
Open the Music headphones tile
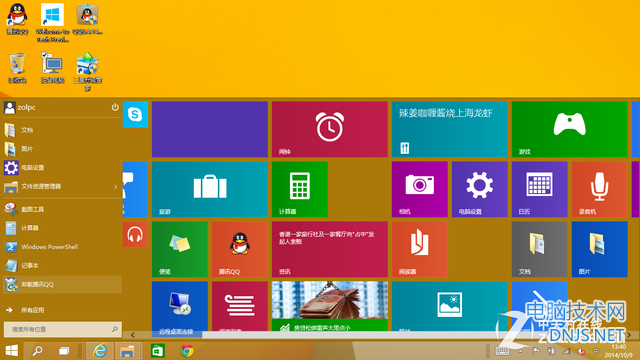tap(135, 234)
